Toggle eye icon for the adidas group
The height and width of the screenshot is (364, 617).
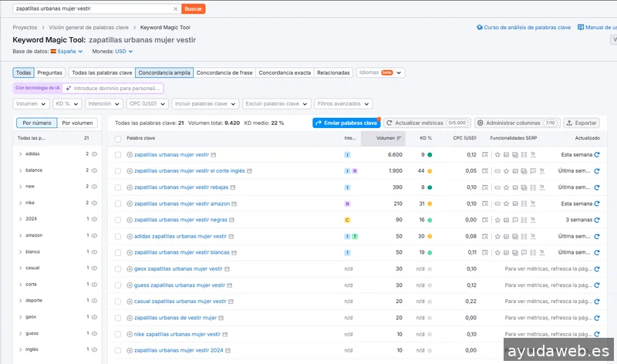click(x=94, y=154)
